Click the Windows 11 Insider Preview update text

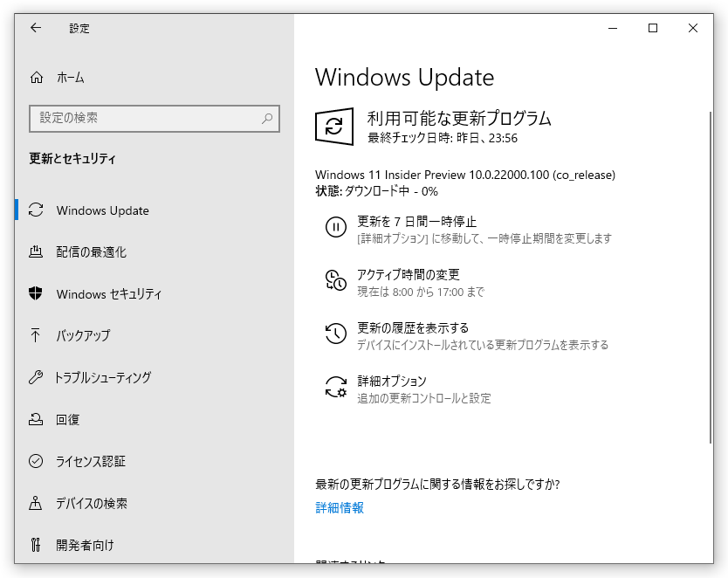click(465, 175)
